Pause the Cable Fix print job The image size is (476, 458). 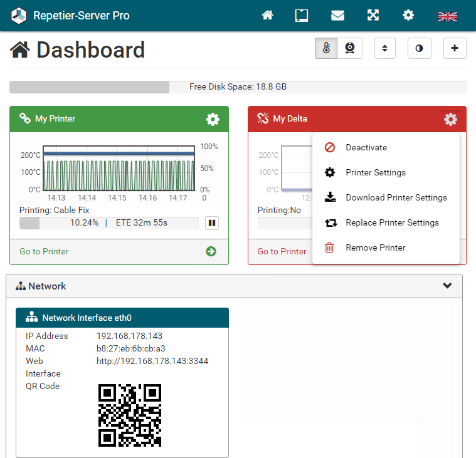(212, 222)
